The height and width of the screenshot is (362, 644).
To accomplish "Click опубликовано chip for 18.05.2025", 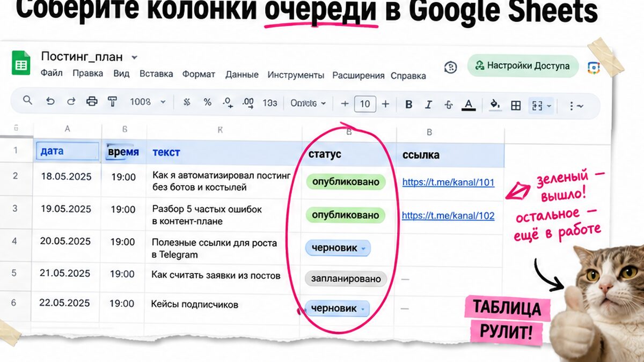I will [x=346, y=182].
